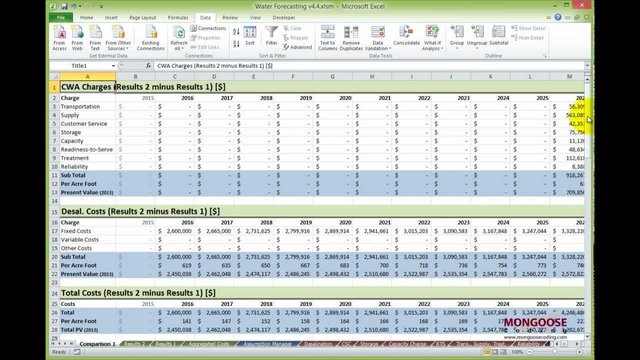
Task: Zoom in with plus button
Action: [x=579, y=352]
